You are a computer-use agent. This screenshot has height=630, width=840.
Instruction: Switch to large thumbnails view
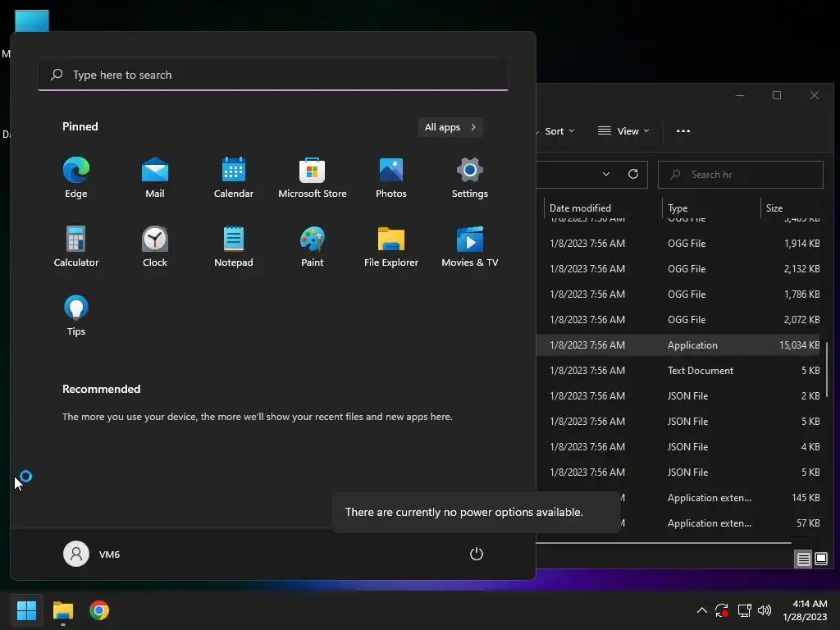coord(820,559)
